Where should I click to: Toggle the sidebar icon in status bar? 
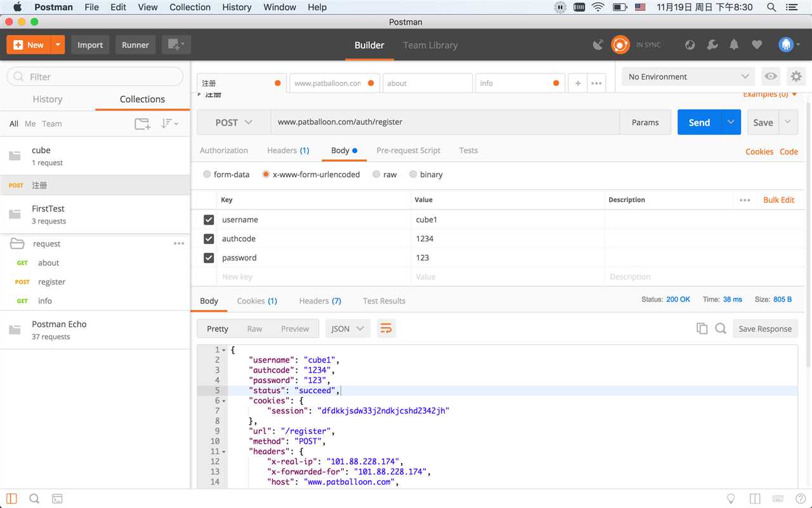tap(11, 498)
